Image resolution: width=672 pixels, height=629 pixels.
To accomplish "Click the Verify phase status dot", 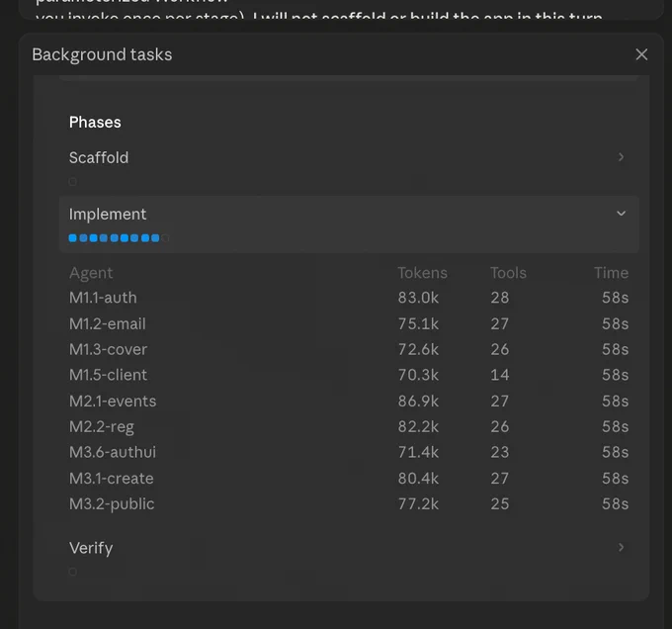I will (73, 572).
